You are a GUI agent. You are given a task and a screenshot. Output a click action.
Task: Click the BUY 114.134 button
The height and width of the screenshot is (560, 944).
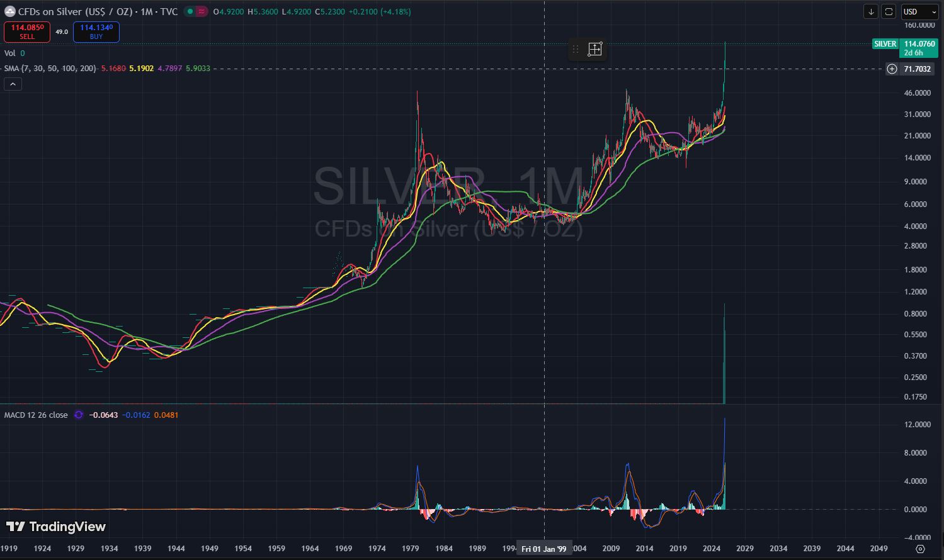point(96,31)
